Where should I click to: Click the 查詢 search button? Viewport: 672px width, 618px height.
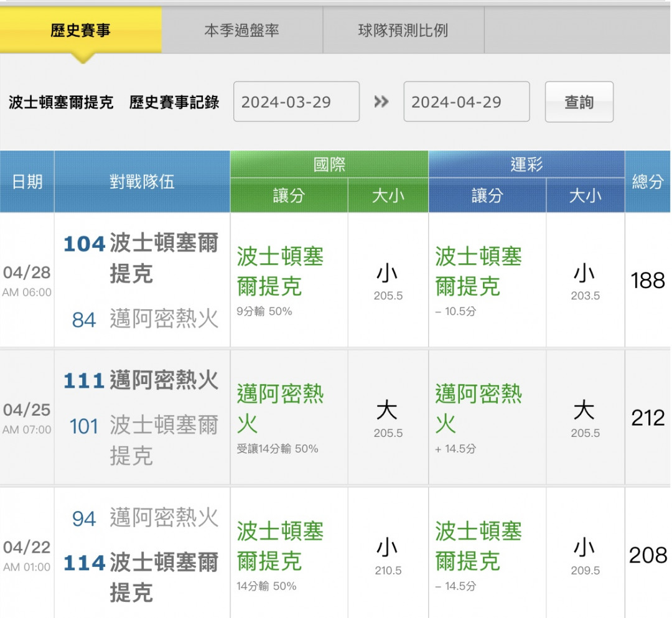click(579, 101)
